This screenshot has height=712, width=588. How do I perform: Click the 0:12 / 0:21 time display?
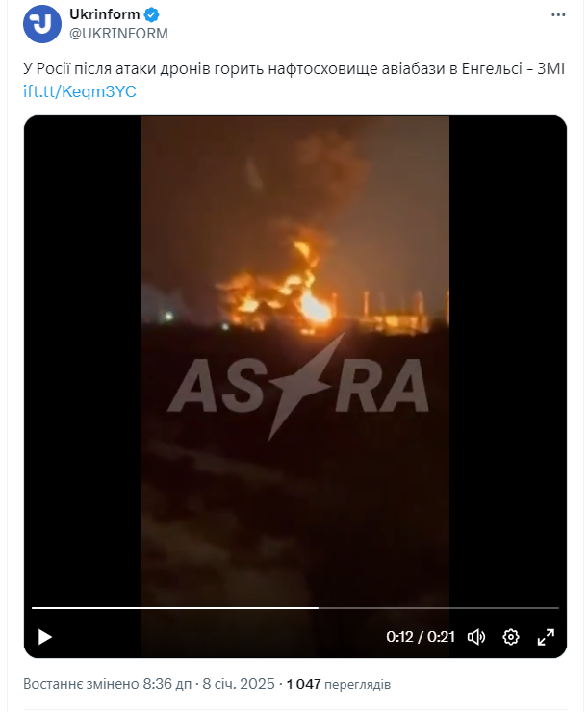tap(421, 637)
